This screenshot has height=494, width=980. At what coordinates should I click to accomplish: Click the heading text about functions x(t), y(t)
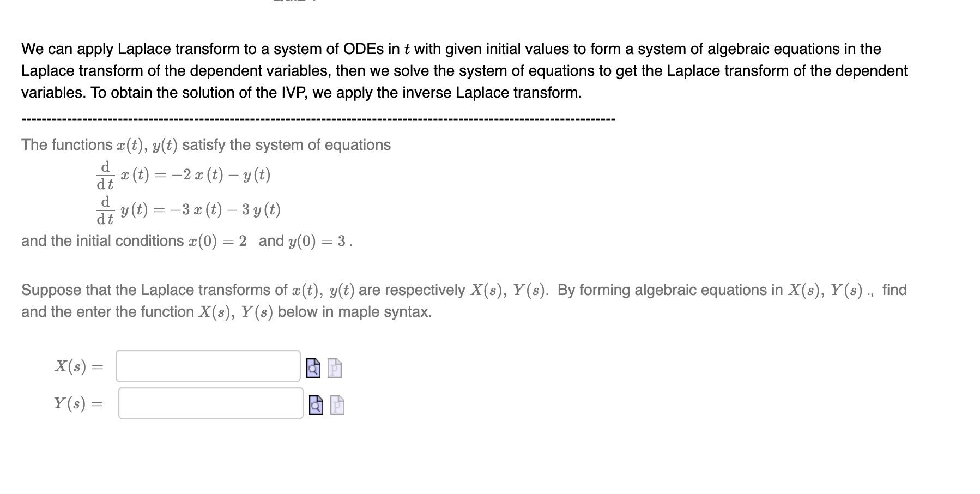click(x=204, y=144)
